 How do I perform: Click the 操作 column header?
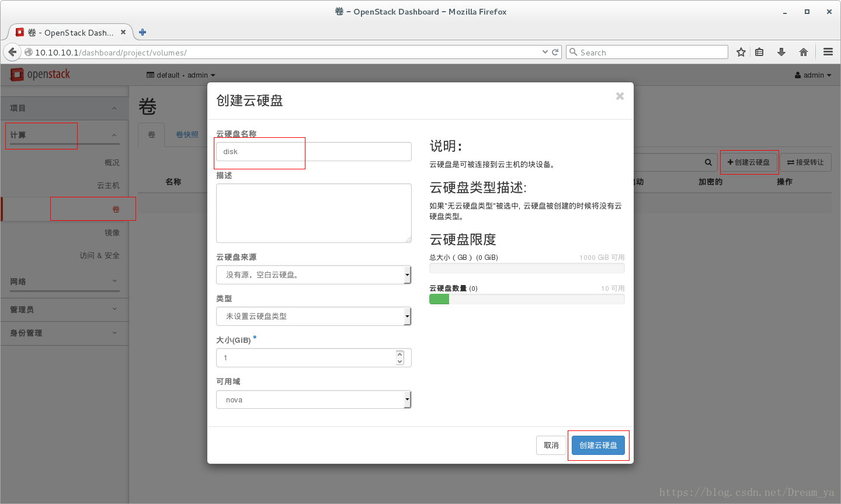pos(784,182)
